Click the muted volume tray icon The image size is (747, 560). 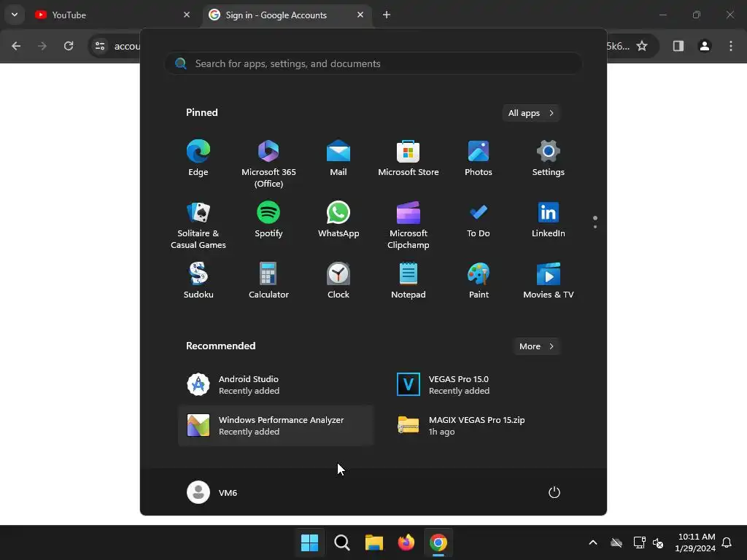click(658, 542)
